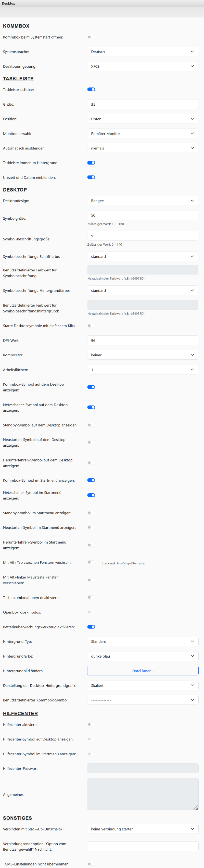Enable Kommbox beim Systemstart öffnen toggle
Image resolution: width=204 pixels, height=868 pixels.
coord(91,37)
